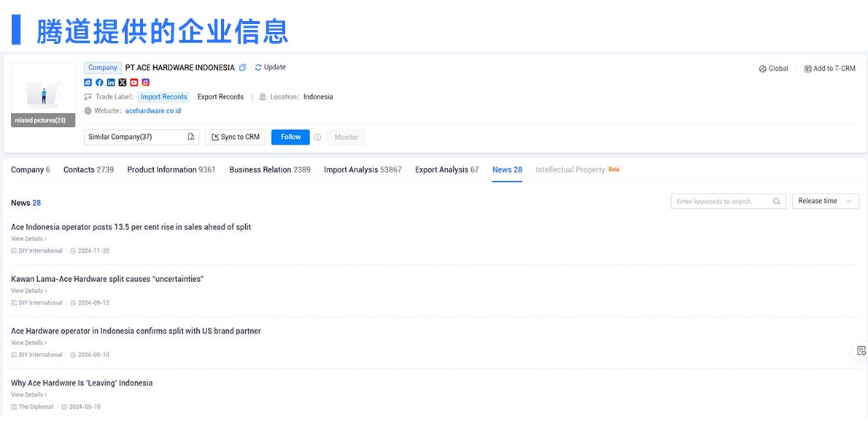Select the Export Records trade label
868x425 pixels.
click(220, 97)
